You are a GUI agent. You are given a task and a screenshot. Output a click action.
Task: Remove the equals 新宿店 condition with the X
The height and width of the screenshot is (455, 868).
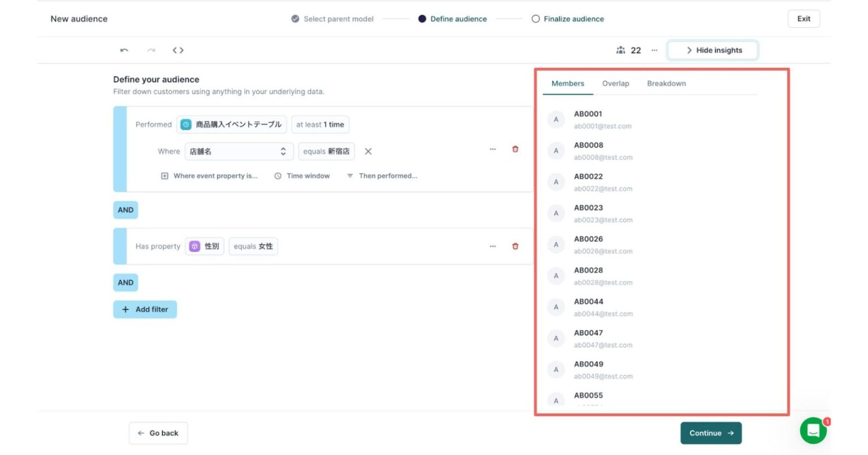point(368,151)
